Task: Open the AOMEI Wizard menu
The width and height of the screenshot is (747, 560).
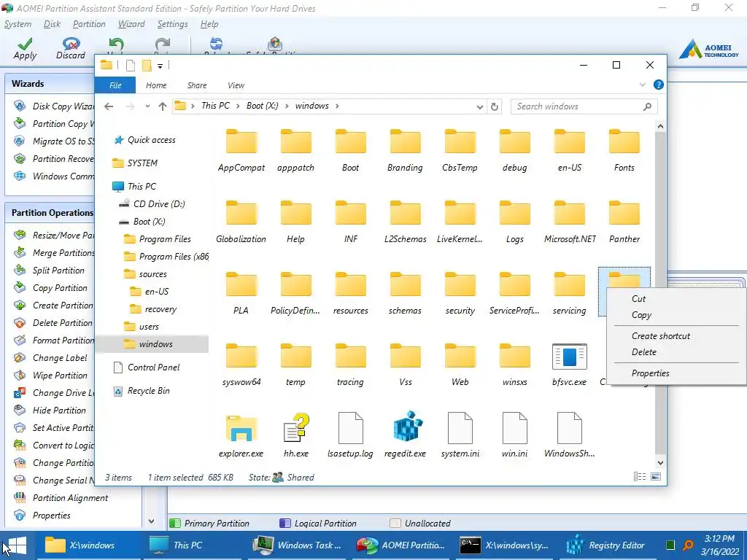Action: click(131, 24)
